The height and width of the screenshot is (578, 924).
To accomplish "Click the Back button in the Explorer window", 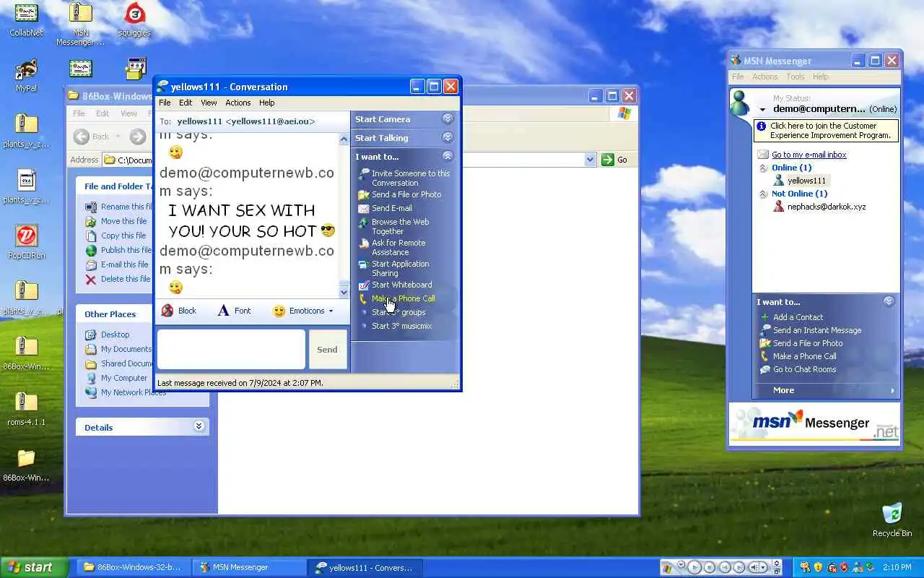I will 92,137.
